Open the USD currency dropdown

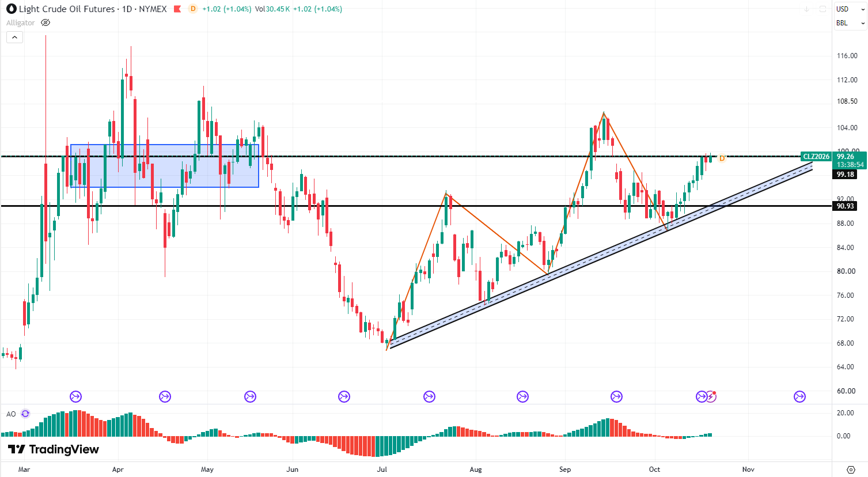[850, 9]
